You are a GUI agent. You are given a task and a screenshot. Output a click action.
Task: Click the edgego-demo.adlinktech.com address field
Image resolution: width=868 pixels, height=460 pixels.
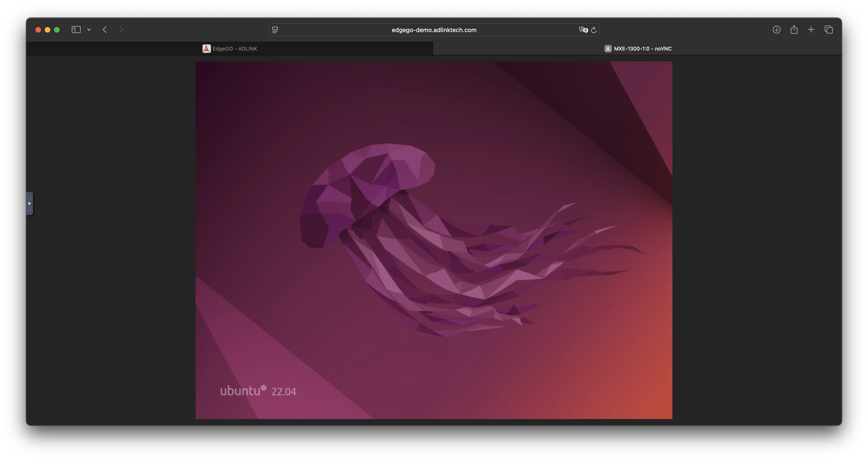434,30
